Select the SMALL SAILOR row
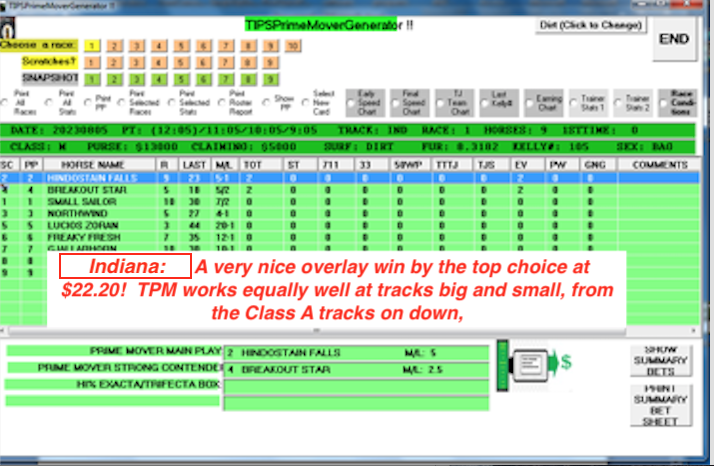 [350, 202]
